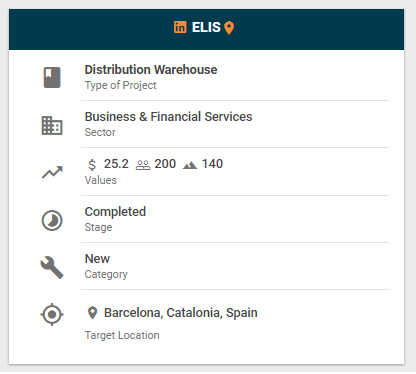Image resolution: width=416 pixels, height=374 pixels.
Task: Select Business & Financial Services text
Action: pyautogui.click(x=168, y=117)
